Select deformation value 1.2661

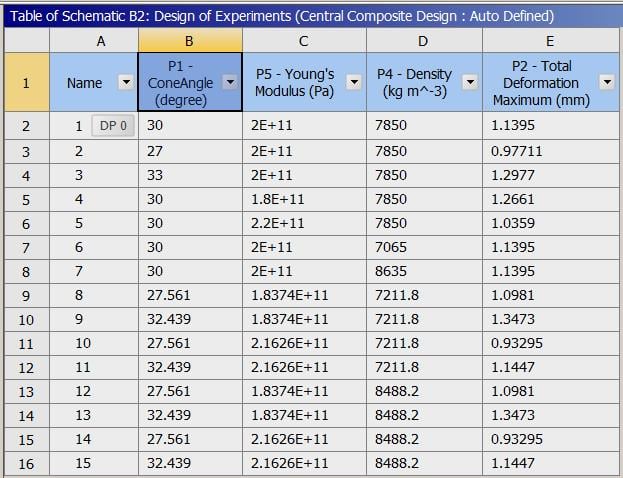point(551,199)
